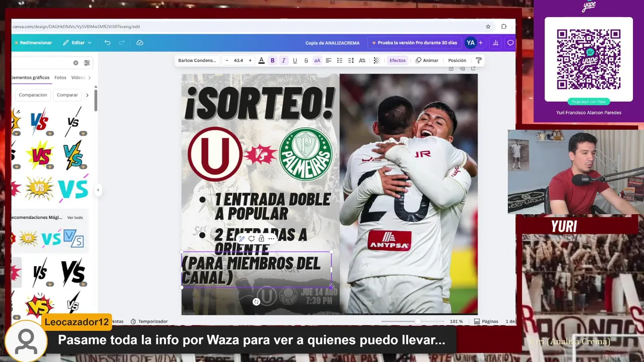The height and width of the screenshot is (362, 644).
Task: Open the transparency checkerboard control
Action: click(376, 60)
